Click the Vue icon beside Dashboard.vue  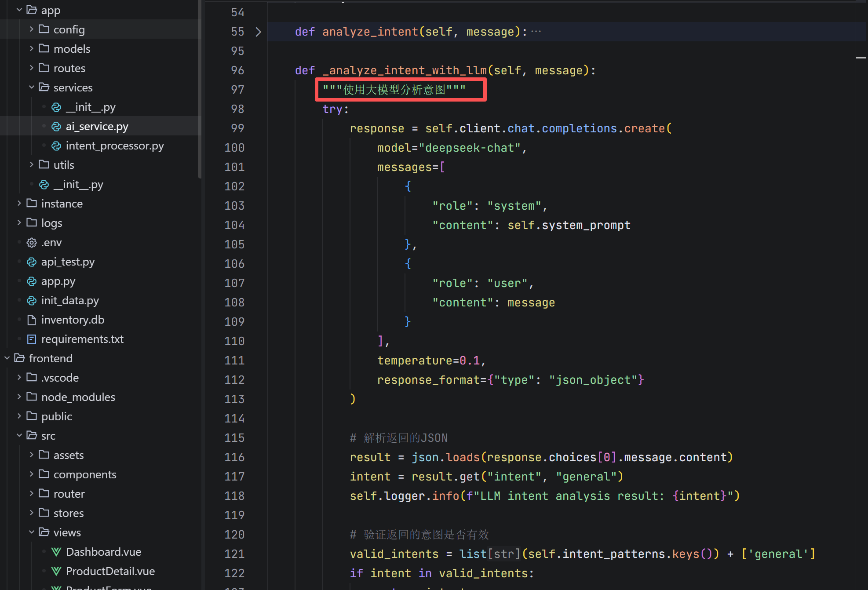56,552
